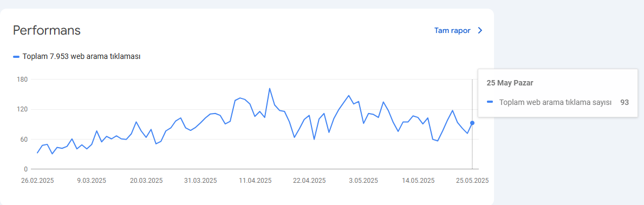Viewport: 644px width, 205px height.
Task: Click the chevron arrow beside Tam rapor
Action: pos(480,31)
